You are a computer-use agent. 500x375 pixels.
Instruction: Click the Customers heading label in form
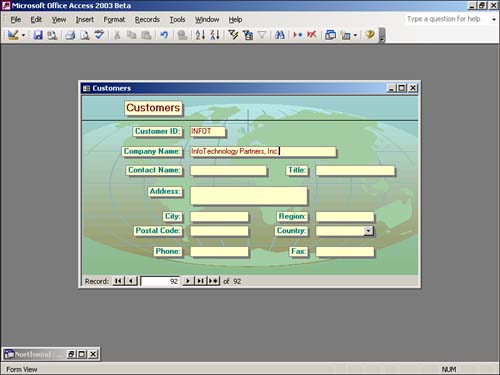point(153,108)
